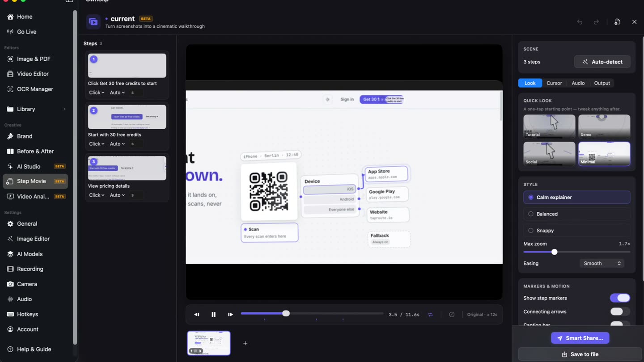
Task: Select the scene thumbnail below the player
Action: pyautogui.click(x=209, y=343)
